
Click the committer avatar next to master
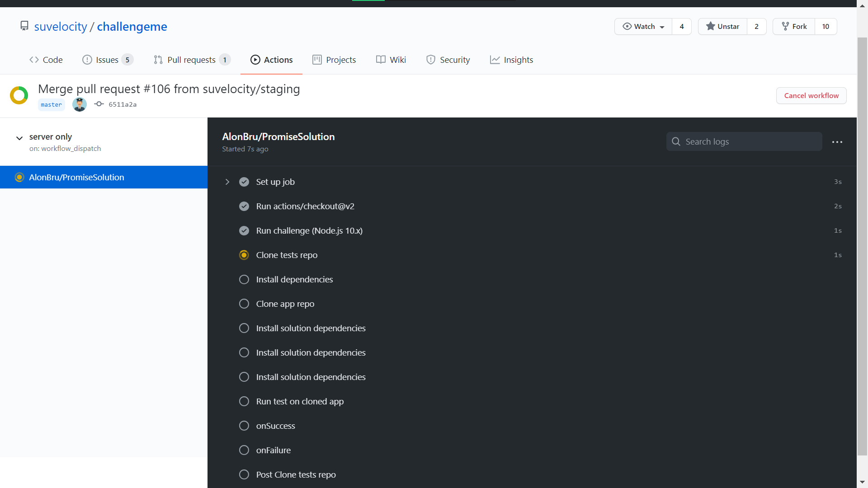[80, 104]
